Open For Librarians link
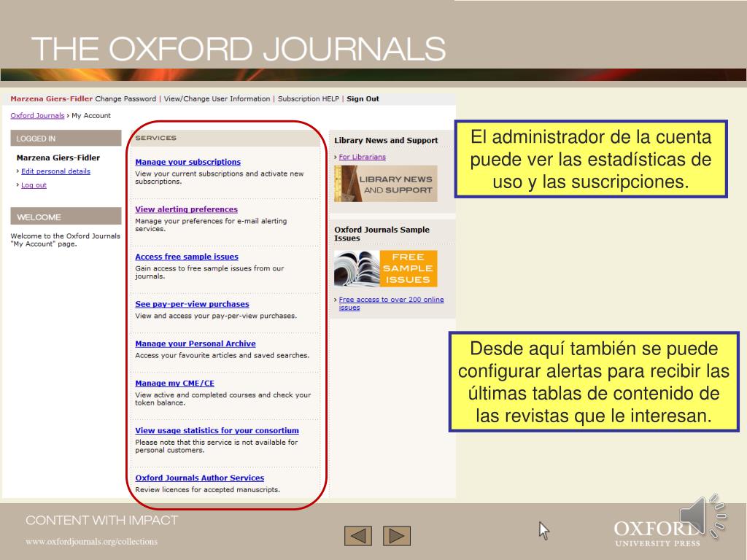This screenshot has width=747, height=560. pos(362,157)
